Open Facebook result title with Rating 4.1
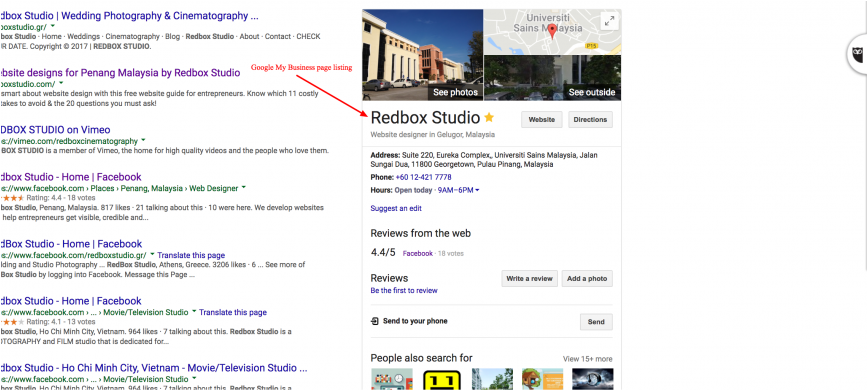The image size is (867, 390). pyautogui.click(x=71, y=301)
